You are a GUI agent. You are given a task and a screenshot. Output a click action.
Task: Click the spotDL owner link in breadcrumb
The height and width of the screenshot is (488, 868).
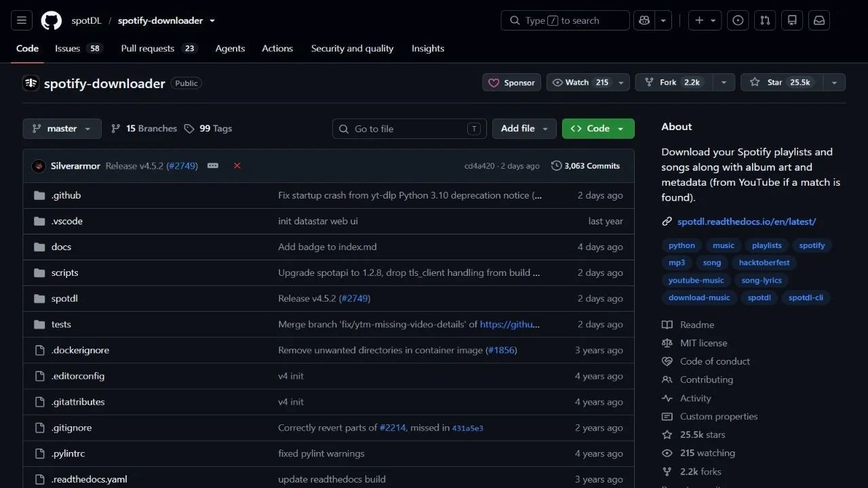86,20
